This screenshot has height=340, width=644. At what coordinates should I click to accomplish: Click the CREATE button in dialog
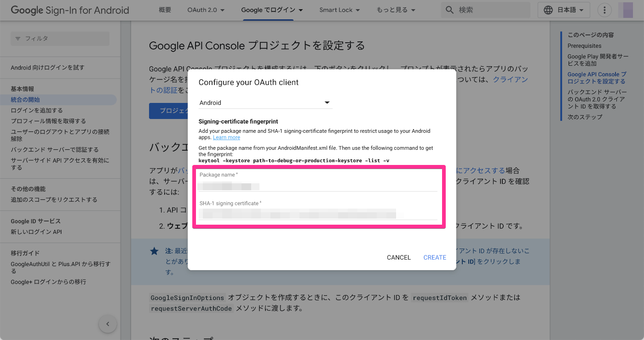point(435,257)
